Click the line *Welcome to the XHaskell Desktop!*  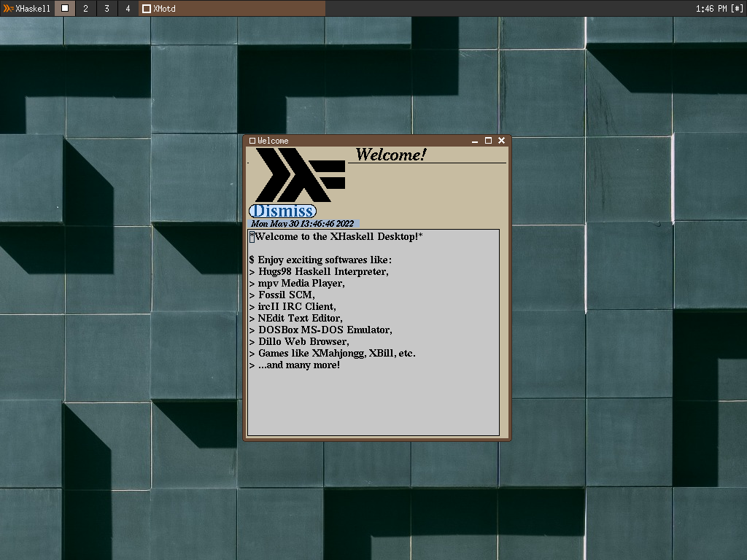[336, 237]
